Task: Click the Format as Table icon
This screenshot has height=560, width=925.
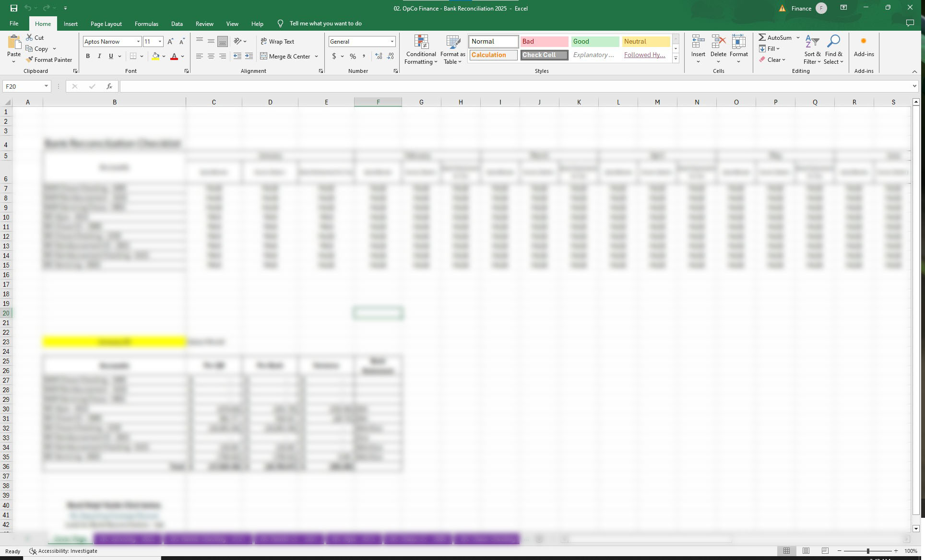Action: 452,43
